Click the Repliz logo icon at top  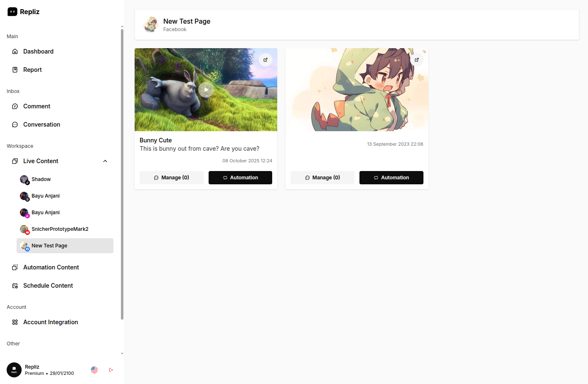point(12,12)
